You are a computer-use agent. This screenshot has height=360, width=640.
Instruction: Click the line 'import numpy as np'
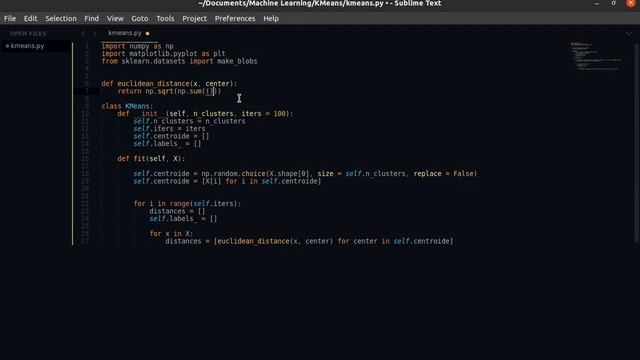coord(138,46)
